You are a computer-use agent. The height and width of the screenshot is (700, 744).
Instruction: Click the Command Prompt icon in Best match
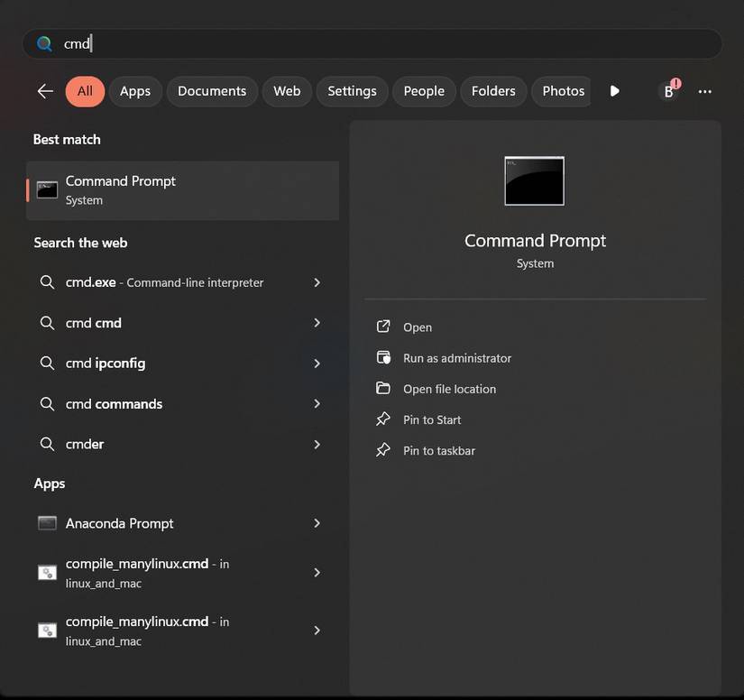(x=48, y=189)
